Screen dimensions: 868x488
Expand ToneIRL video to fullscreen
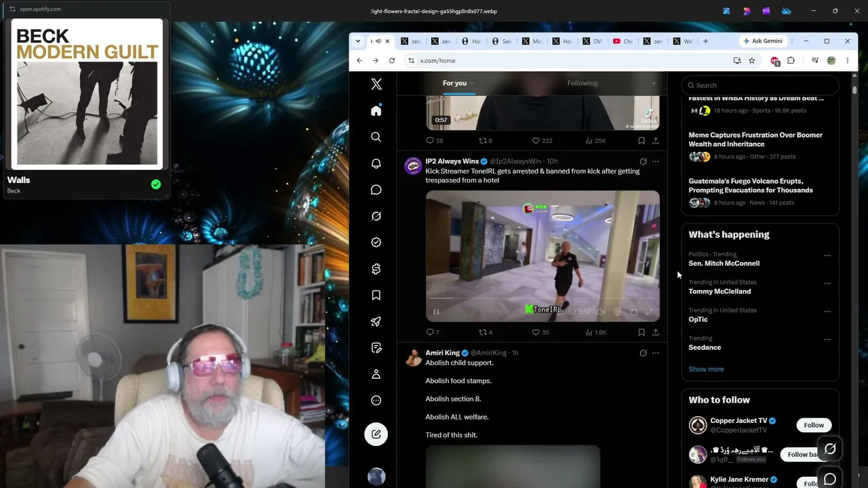pos(649,312)
